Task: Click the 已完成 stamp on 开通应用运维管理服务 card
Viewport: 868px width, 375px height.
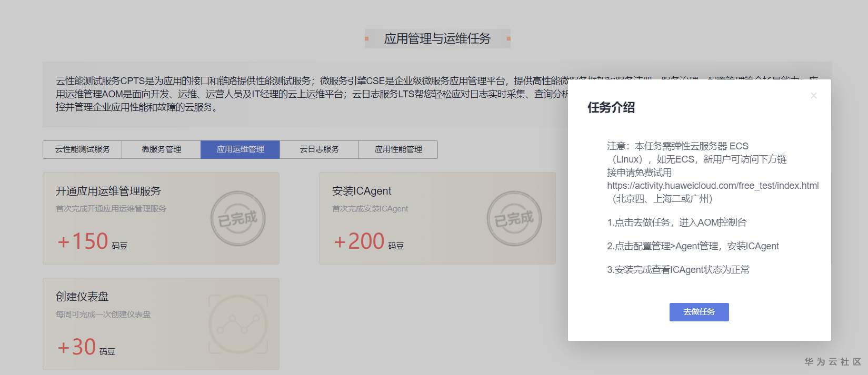Action: [x=238, y=218]
